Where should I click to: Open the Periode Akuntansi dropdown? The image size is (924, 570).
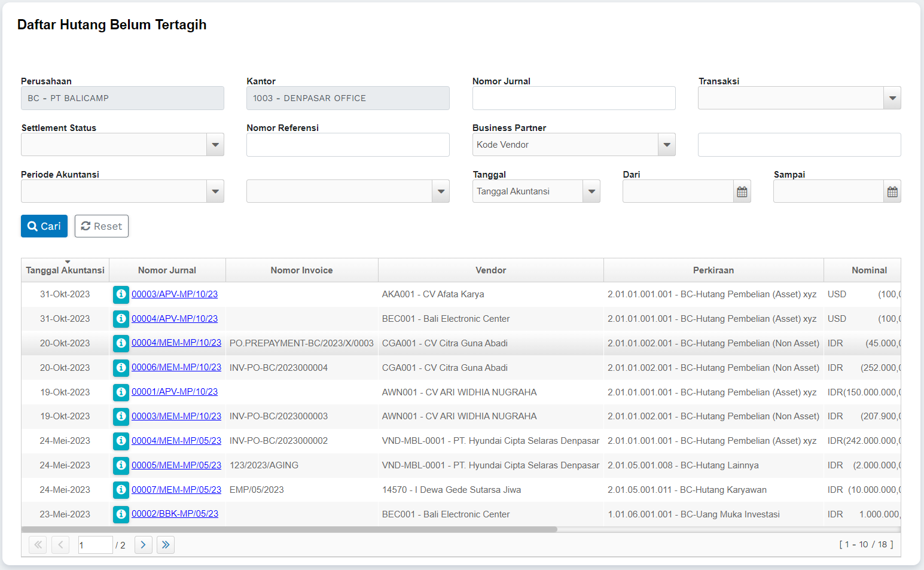pos(215,192)
